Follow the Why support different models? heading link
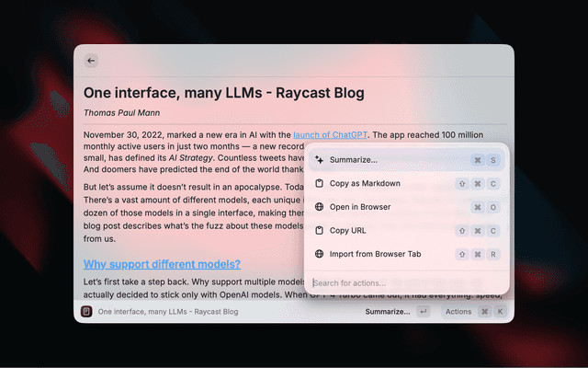 162,264
